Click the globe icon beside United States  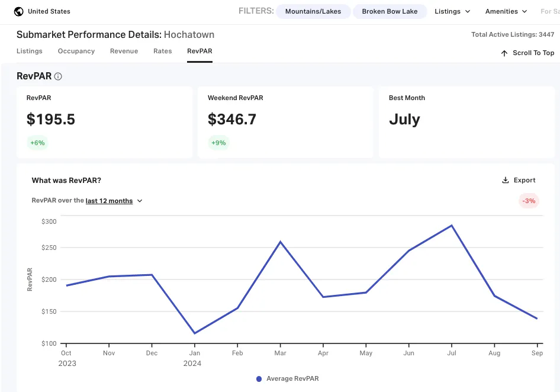[18, 11]
